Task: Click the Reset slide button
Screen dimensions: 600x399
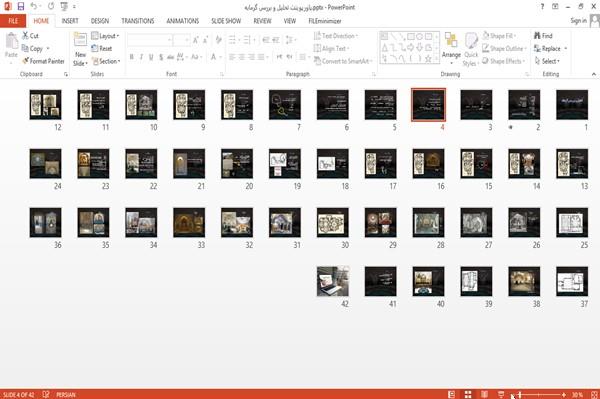Action: point(102,49)
